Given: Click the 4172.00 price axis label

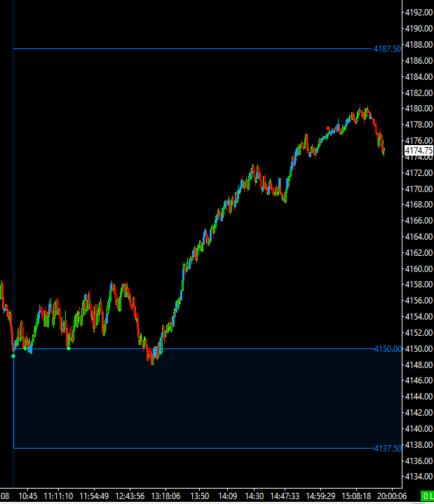Looking at the screenshot, I should pos(419,172).
